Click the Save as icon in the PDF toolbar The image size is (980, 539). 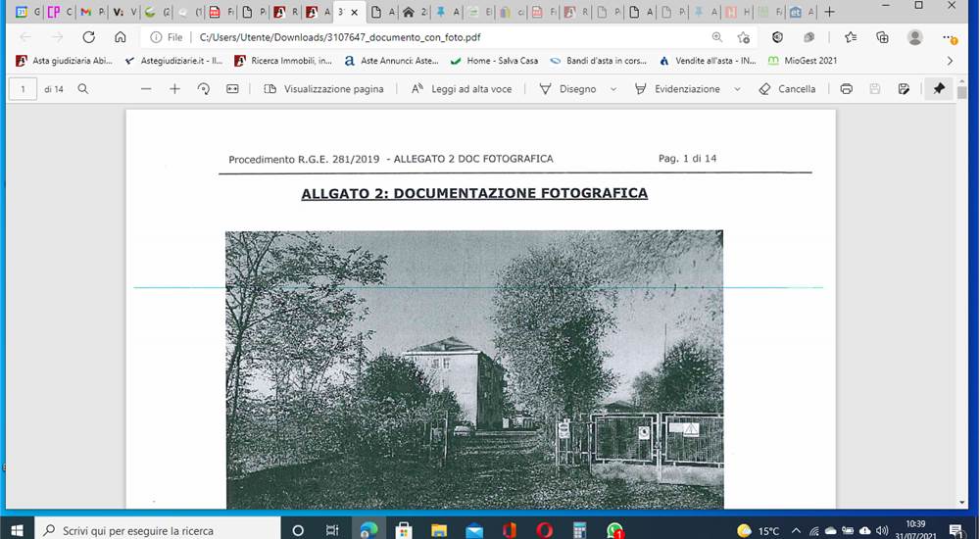904,89
